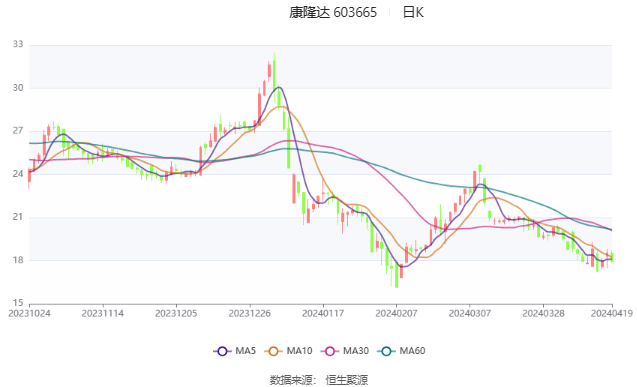Click x-axis date label 20240328
637x387 pixels.
pos(544,313)
